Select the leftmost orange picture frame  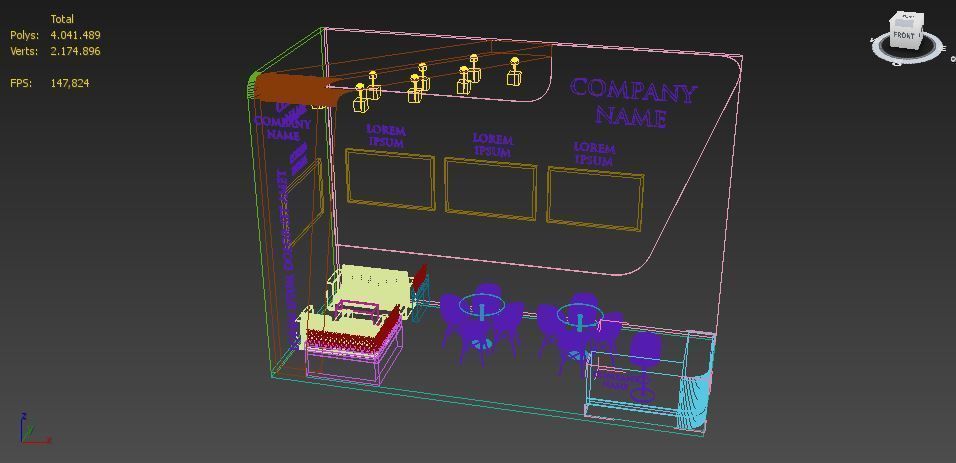[390, 180]
